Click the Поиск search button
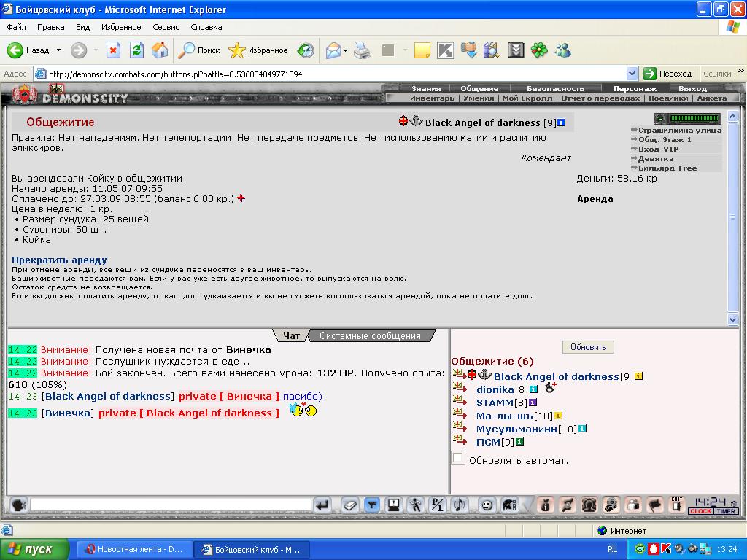747x560 pixels. pos(198,50)
